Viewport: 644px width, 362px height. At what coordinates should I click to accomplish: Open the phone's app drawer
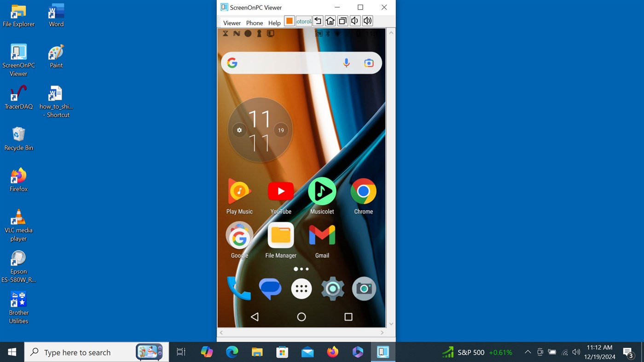[x=302, y=288]
